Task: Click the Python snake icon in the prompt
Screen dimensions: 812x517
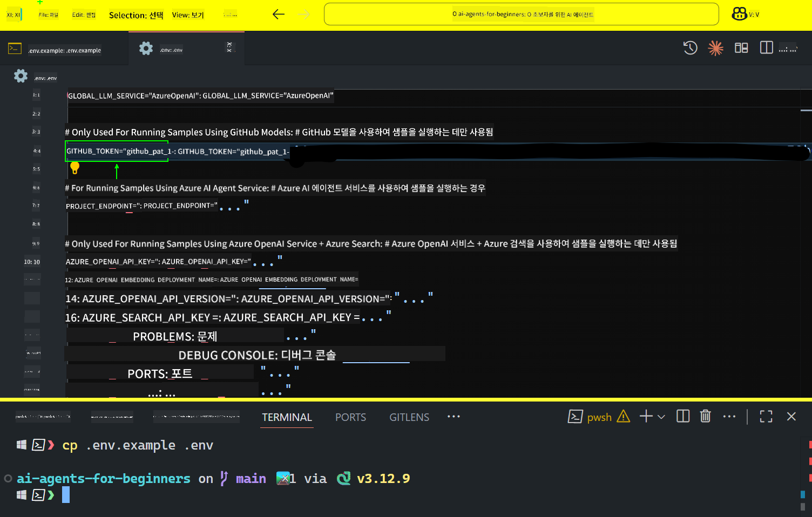Action: [344, 479]
